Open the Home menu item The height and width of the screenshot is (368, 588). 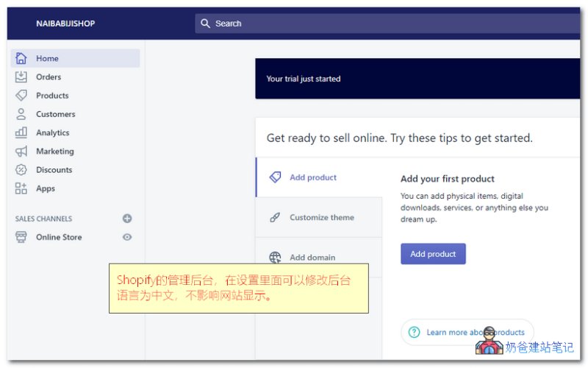76,58
